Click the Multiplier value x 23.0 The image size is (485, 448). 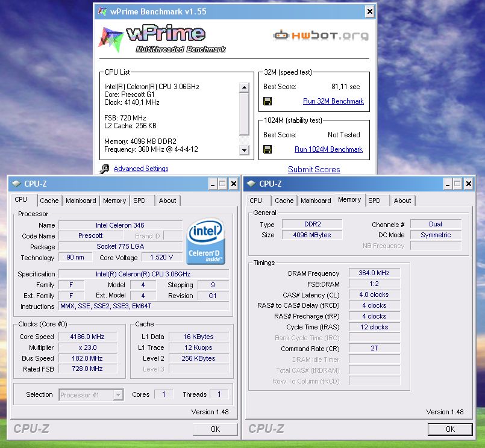click(87, 347)
